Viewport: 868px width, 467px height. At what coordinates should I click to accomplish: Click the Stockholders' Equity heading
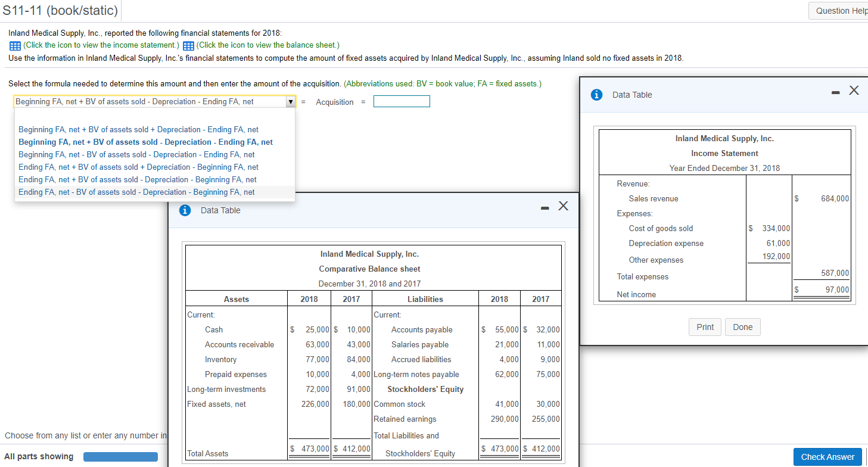click(x=425, y=390)
